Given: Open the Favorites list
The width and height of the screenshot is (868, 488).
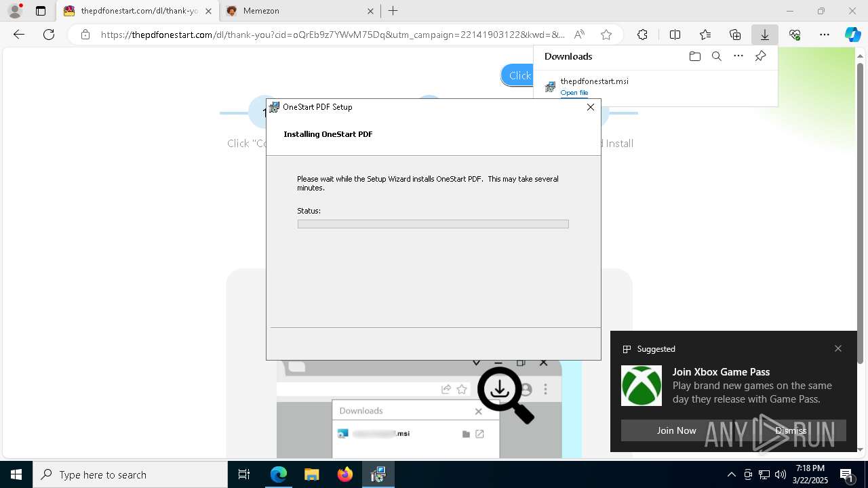Looking at the screenshot, I should coord(705,35).
